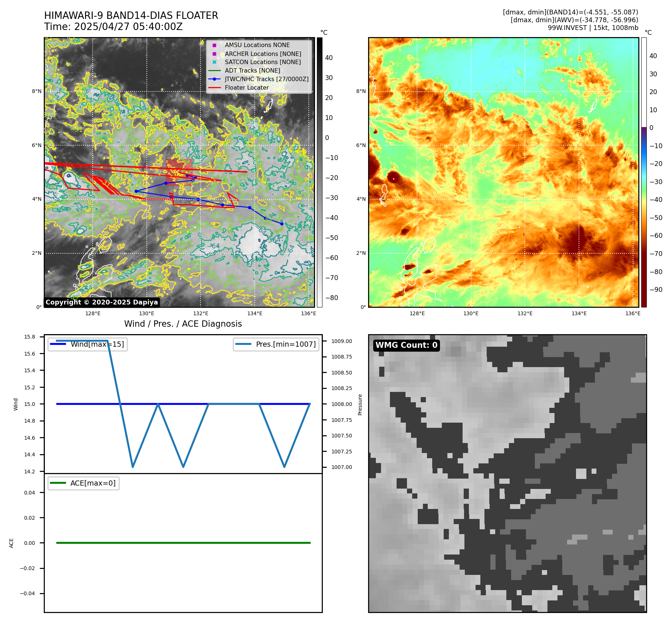Click the 128°E tick under the grayscale map
Image resolution: width=672 pixels, height=626 pixels.
[93, 314]
